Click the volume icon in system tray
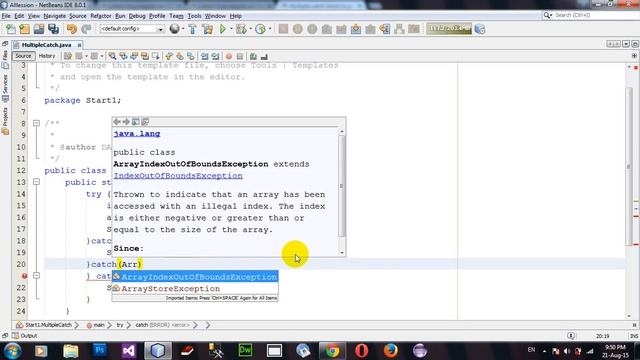This screenshot has width=640, height=360. point(567,351)
